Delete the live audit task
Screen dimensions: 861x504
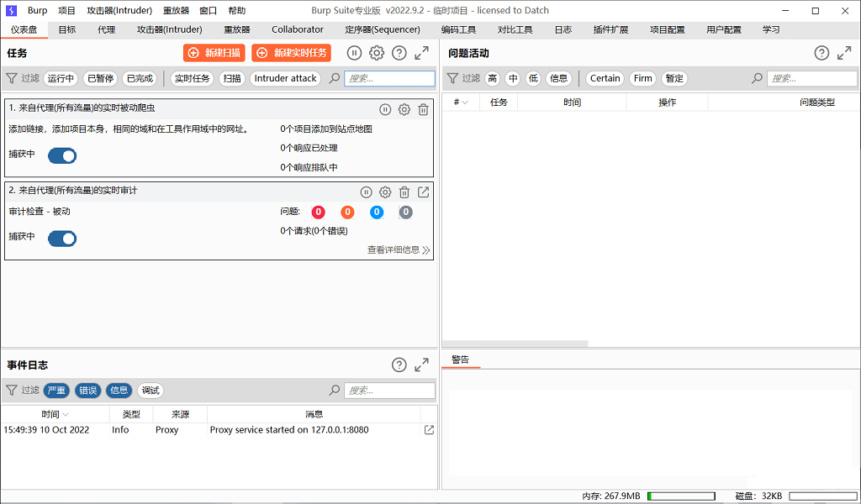(x=404, y=192)
